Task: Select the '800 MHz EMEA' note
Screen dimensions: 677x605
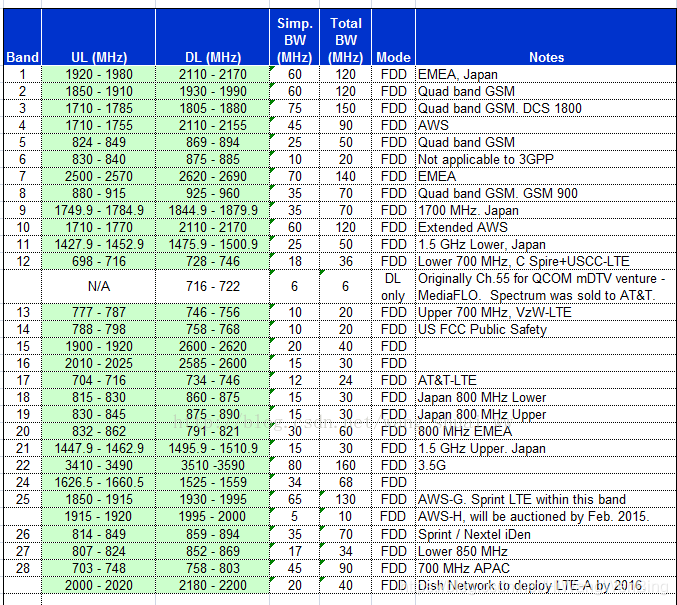Action: coord(546,431)
